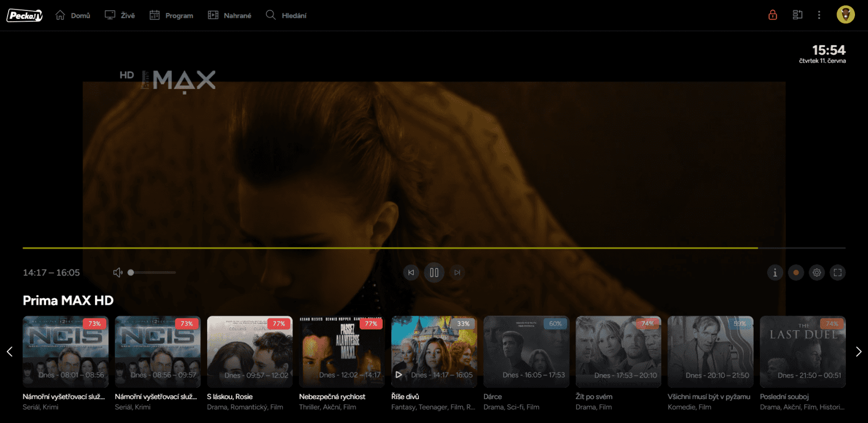Open the Program guide
868x423 pixels.
click(171, 15)
